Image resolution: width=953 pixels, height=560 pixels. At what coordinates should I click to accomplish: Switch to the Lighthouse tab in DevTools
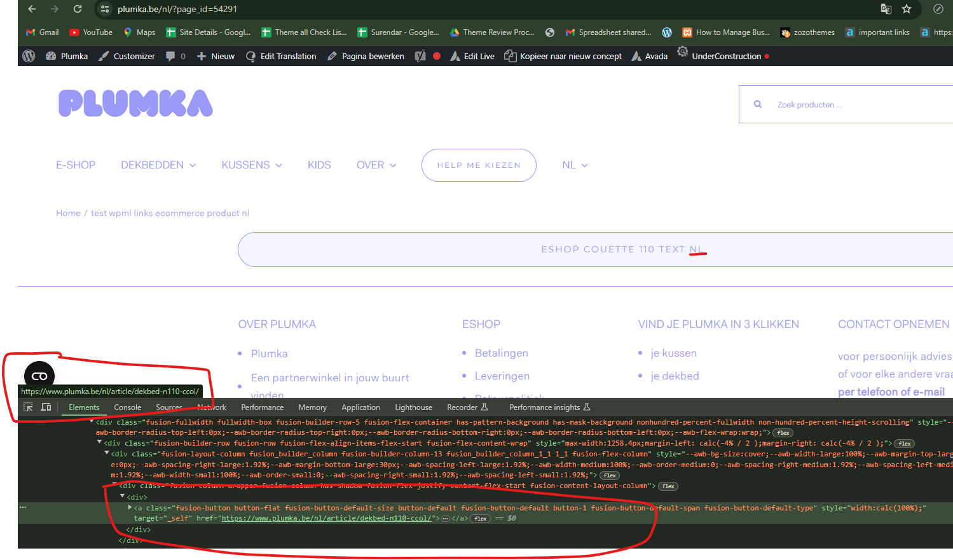click(x=413, y=407)
